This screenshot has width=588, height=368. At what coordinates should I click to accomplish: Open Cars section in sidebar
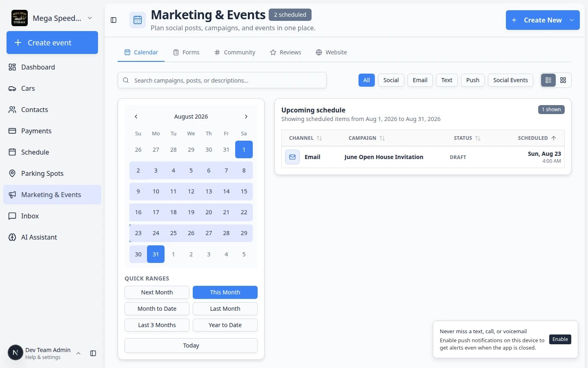[x=52, y=88]
